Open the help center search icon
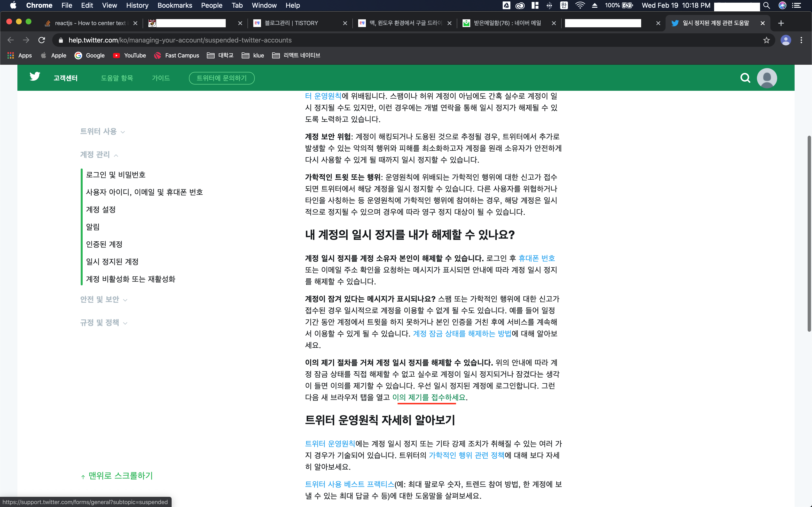 click(745, 78)
